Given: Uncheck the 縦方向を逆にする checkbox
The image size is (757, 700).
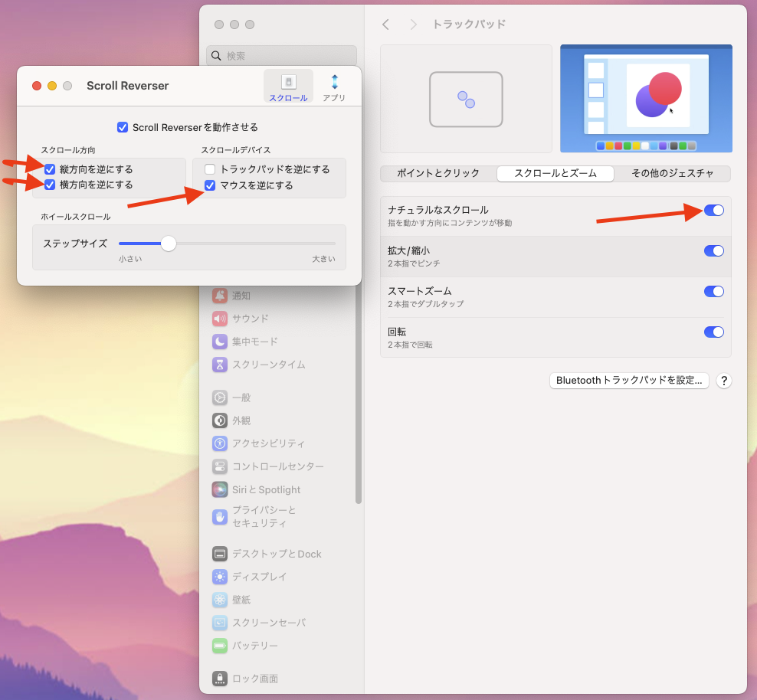Looking at the screenshot, I should pyautogui.click(x=50, y=169).
